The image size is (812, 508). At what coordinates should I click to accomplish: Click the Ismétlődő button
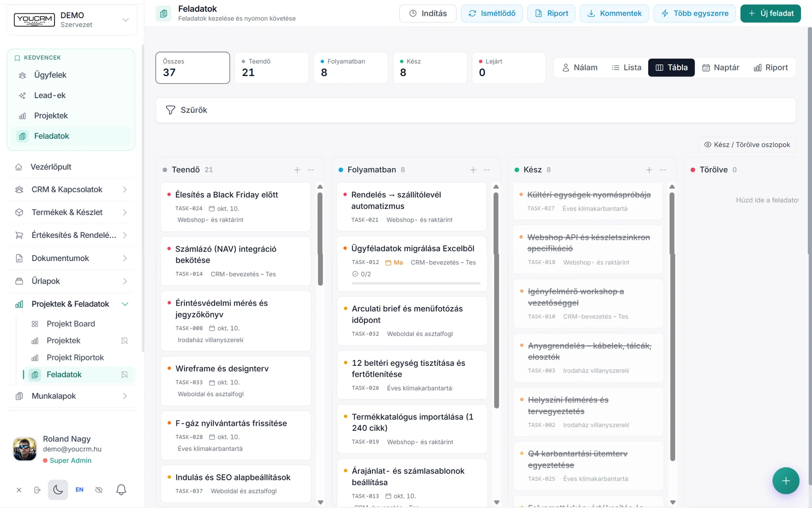[491, 14]
